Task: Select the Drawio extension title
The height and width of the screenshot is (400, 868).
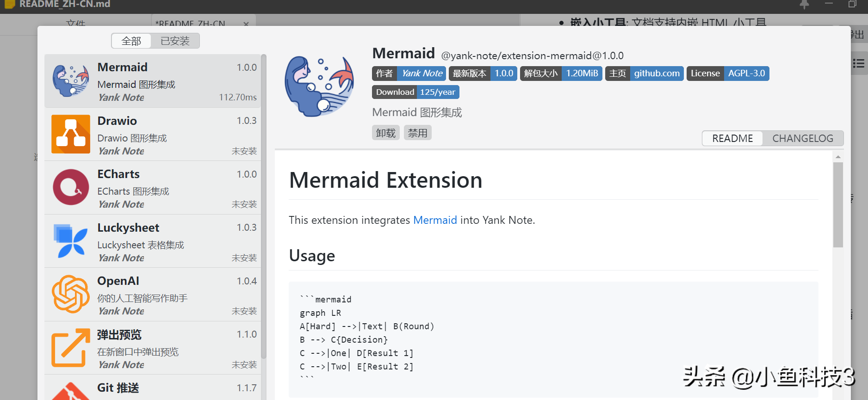Action: tap(117, 121)
